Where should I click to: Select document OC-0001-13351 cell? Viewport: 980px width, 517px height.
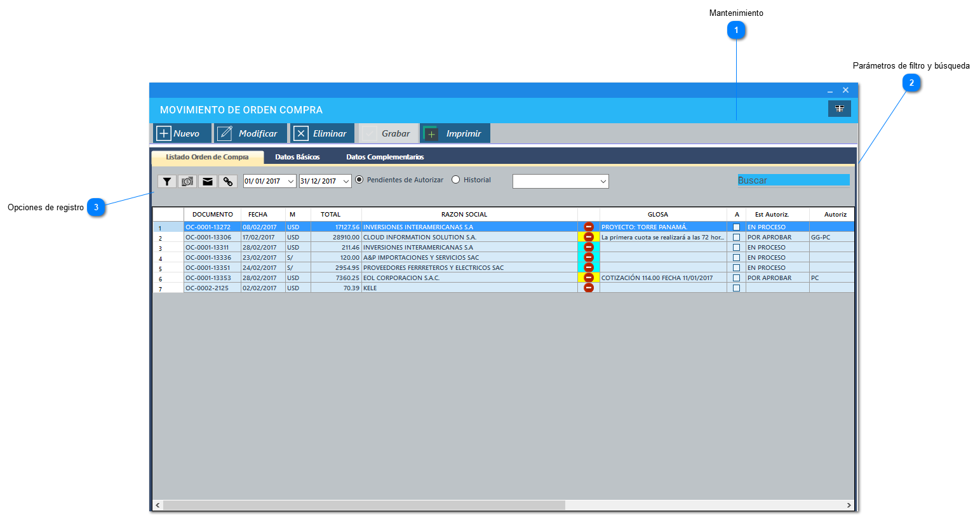(213, 267)
